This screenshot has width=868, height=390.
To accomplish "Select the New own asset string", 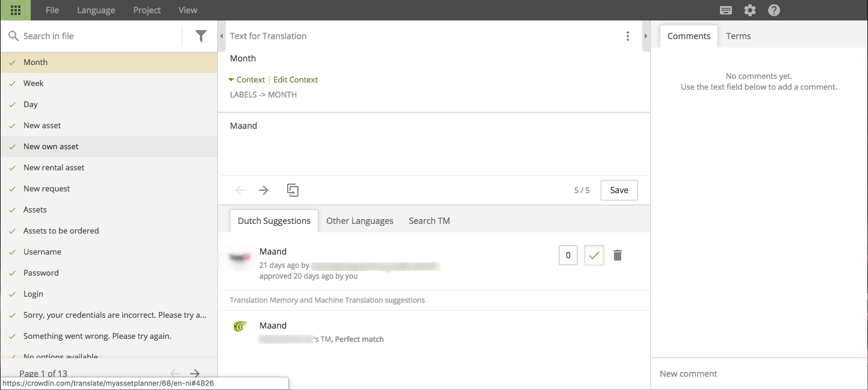I will point(108,146).
